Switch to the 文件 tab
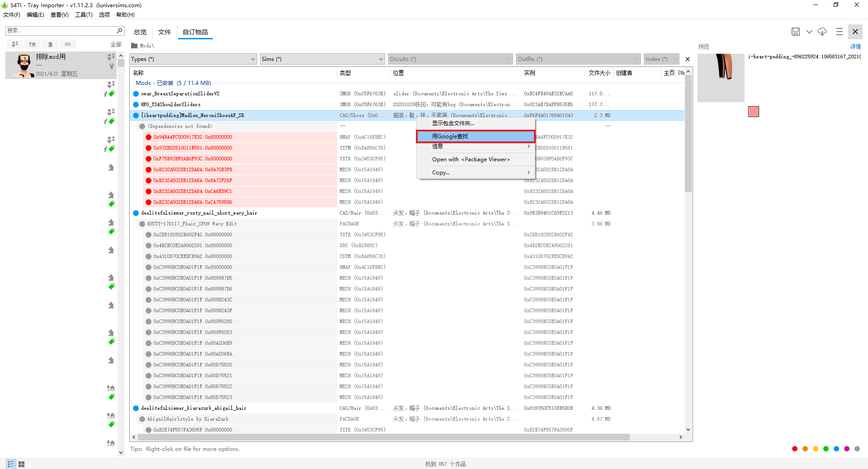Viewport: 868px width, 469px height. coord(165,32)
